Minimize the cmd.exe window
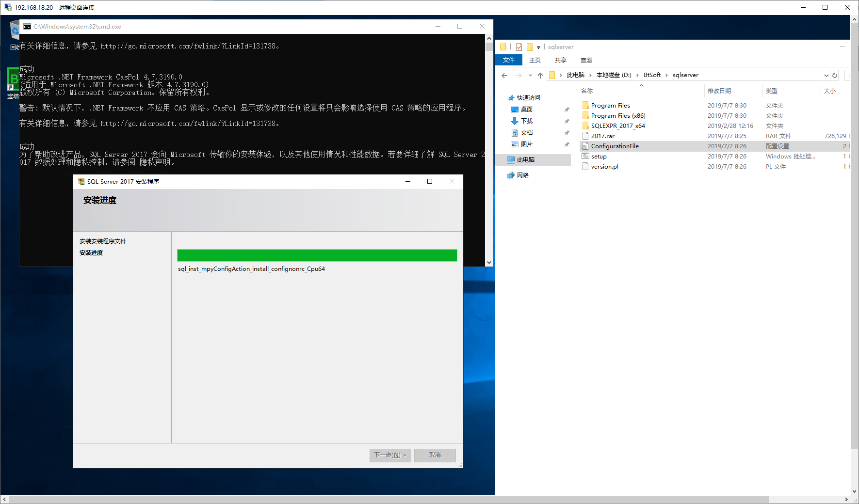 point(438,27)
